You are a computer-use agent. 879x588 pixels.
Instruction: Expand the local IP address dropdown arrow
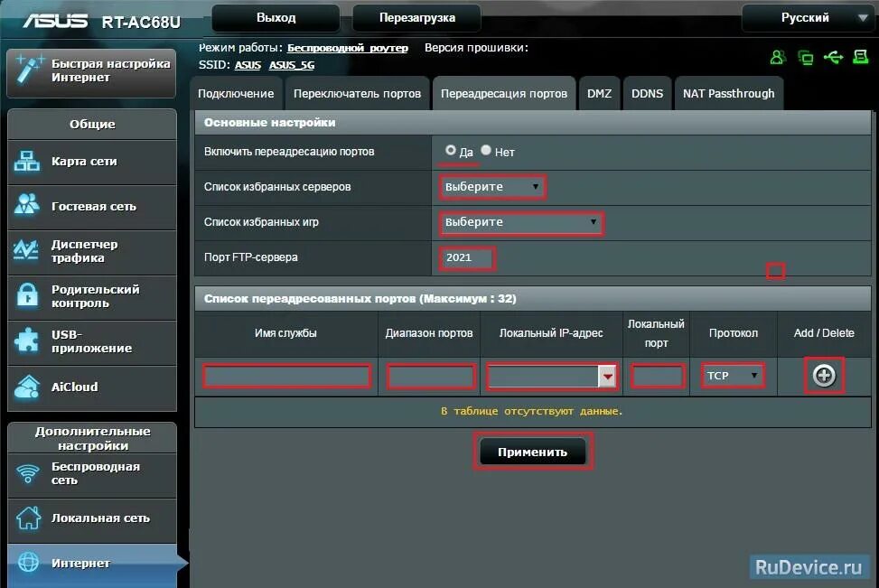(608, 376)
